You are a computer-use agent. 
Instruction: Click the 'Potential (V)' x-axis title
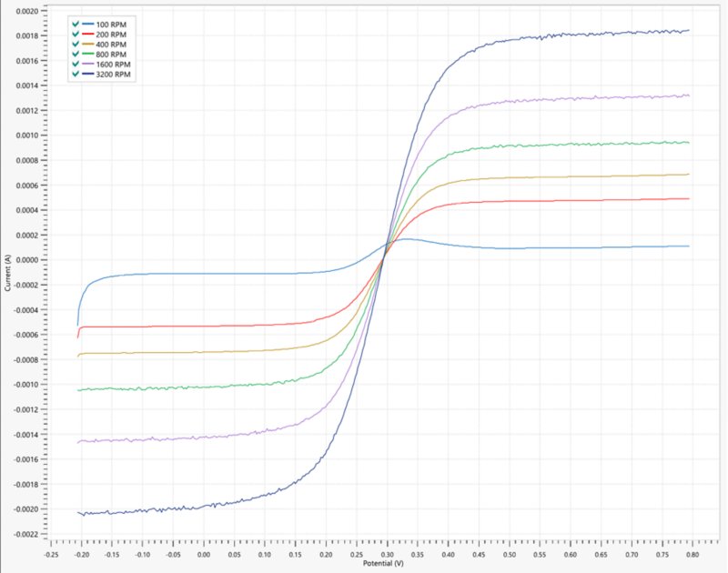click(383, 563)
